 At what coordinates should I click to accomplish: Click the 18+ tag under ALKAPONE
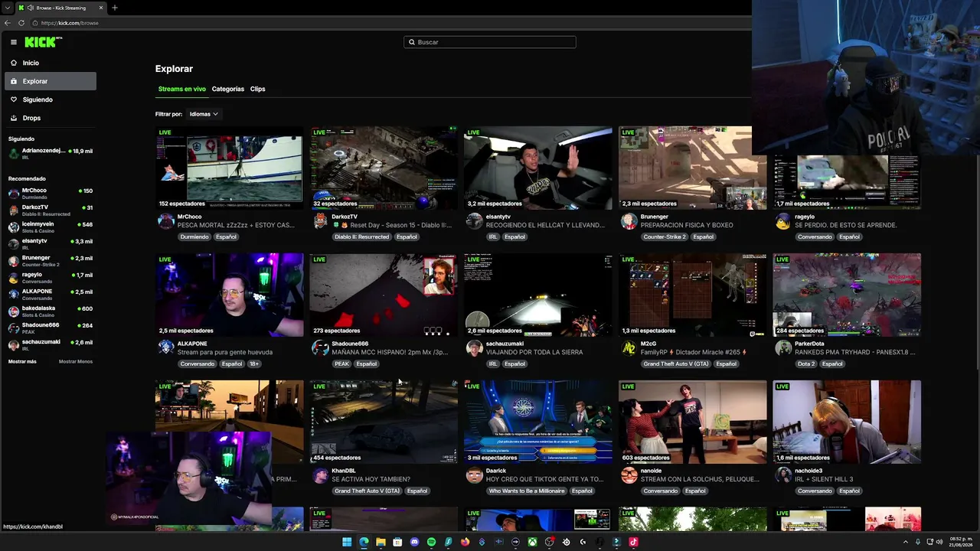pos(254,364)
